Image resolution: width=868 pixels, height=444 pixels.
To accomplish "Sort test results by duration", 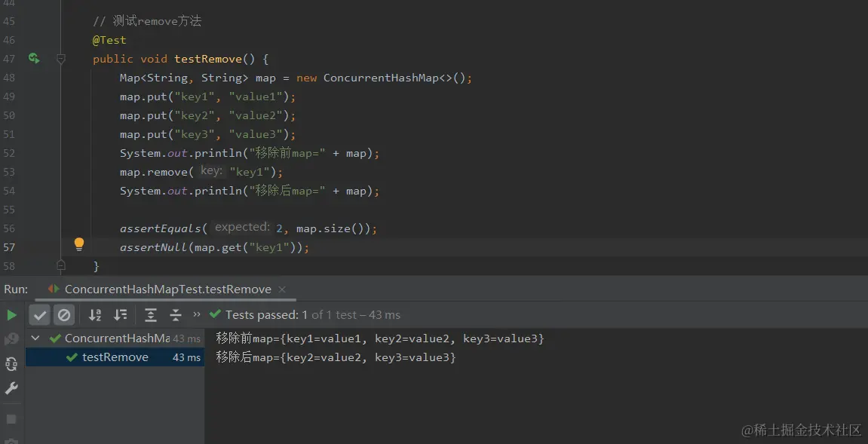I will pos(120,315).
